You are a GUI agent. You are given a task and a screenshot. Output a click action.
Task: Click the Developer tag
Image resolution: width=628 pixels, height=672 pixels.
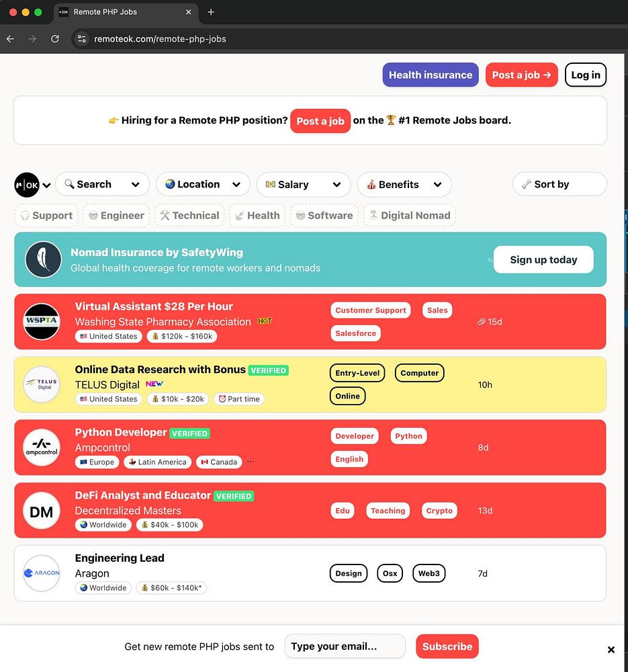[x=355, y=436]
